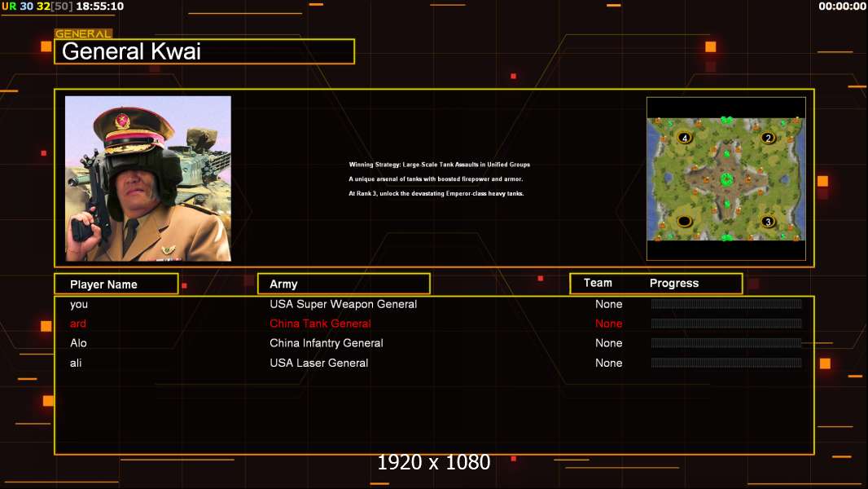This screenshot has width=868, height=489.
Task: Click the map preview thumbnail
Action: coord(726,178)
